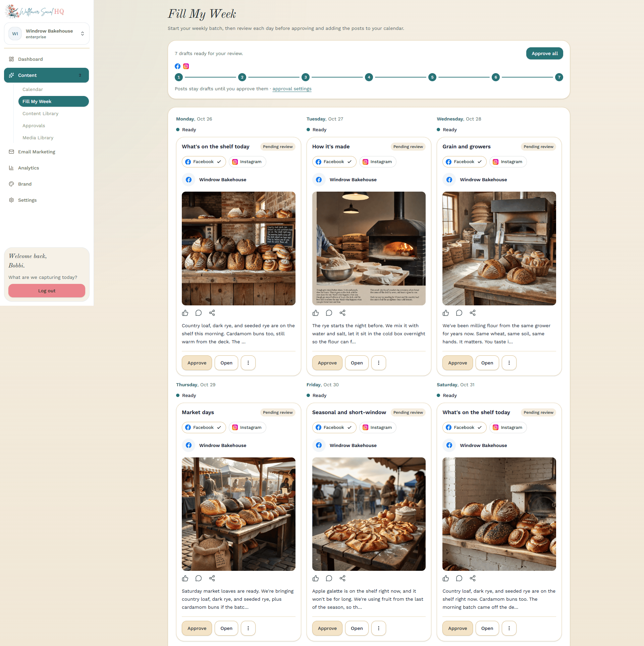Viewport: 644px width, 646px height.
Task: Open Email Marketing from the sidebar
Action: tap(47, 152)
